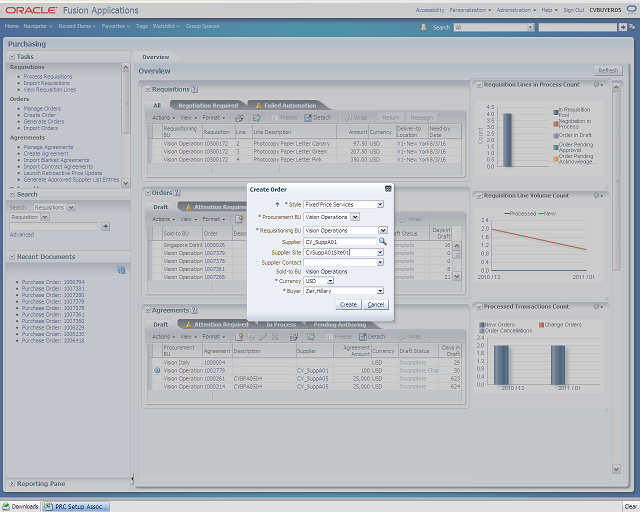The height and width of the screenshot is (512, 640).
Task: Click the create icon in Orders toolbar
Action: [x=239, y=219]
